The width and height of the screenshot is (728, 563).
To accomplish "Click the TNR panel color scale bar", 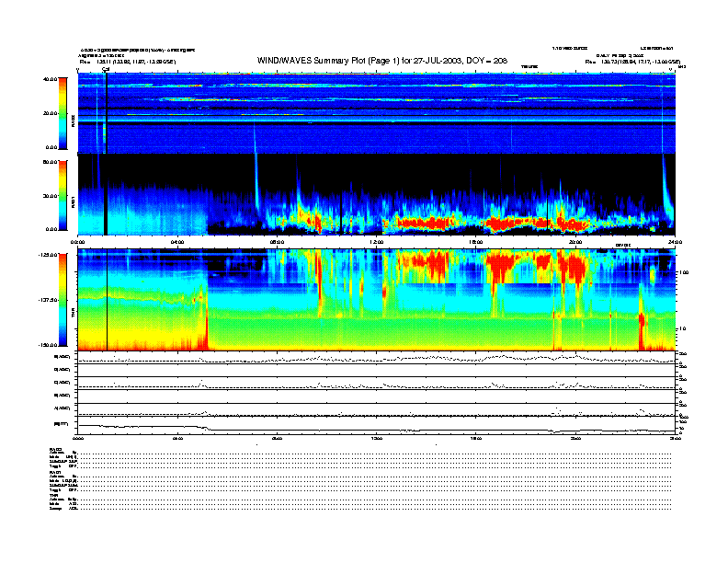I will (x=63, y=300).
